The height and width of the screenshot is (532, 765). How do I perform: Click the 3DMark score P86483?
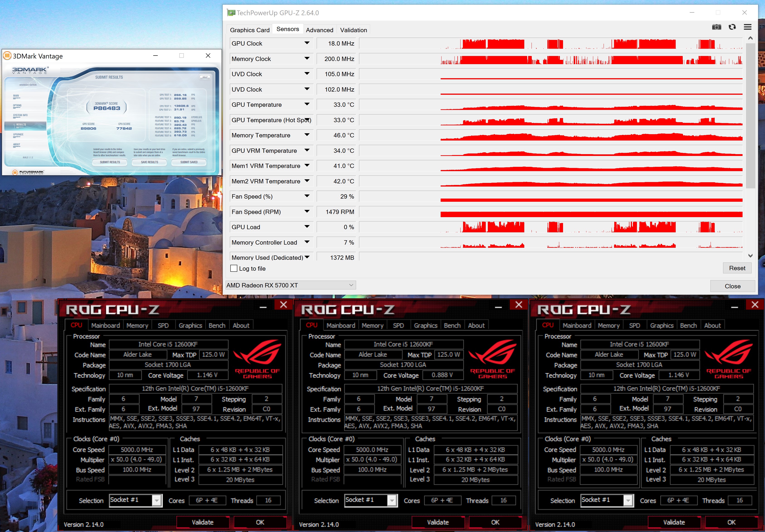(x=107, y=108)
